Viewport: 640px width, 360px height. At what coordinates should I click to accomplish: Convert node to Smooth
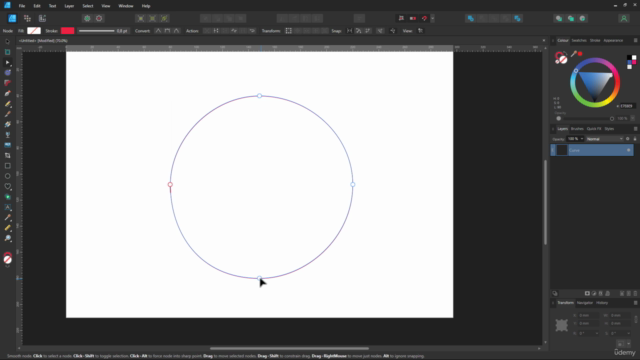167,31
